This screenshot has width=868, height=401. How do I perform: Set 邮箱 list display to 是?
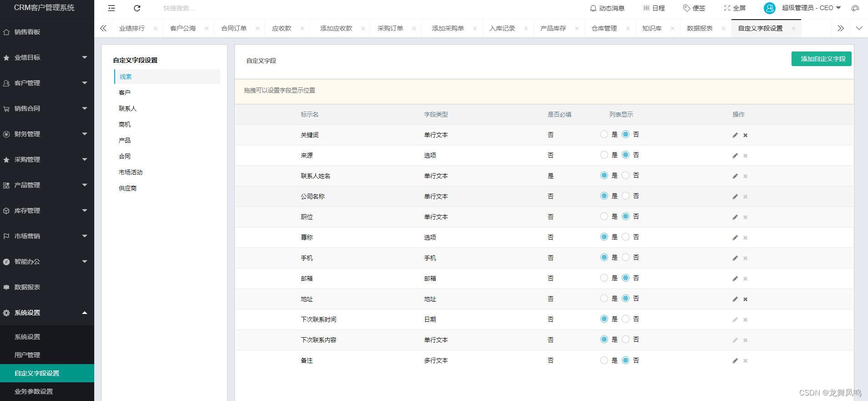pos(604,278)
